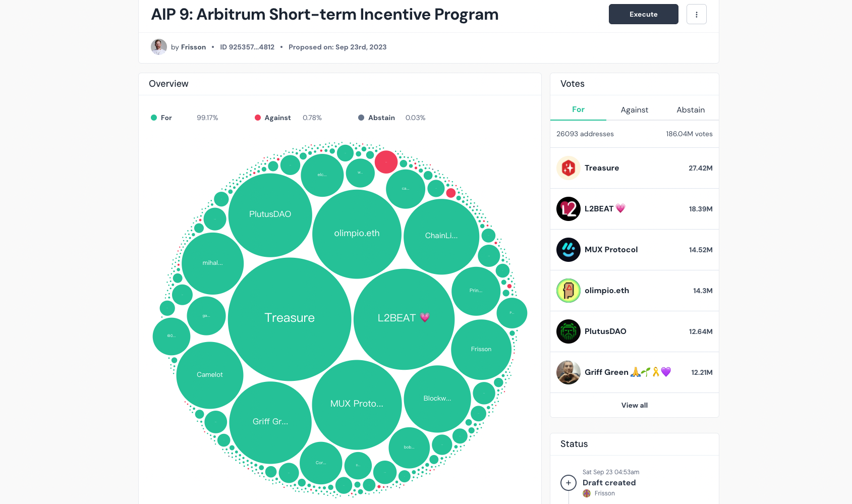
Task: Click the olimpio.eth avatar icon
Action: coord(569,291)
